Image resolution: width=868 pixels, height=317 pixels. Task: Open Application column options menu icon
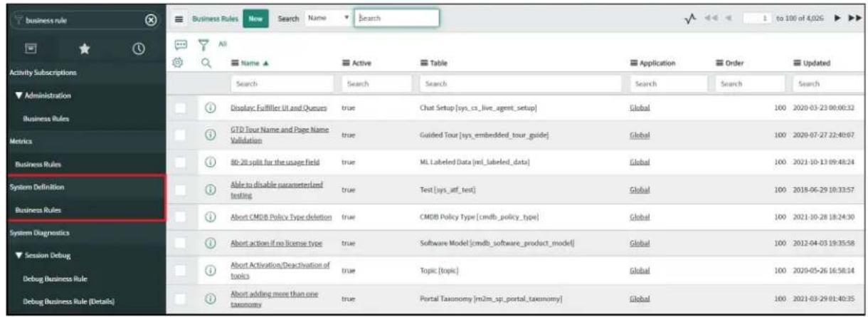[634, 64]
